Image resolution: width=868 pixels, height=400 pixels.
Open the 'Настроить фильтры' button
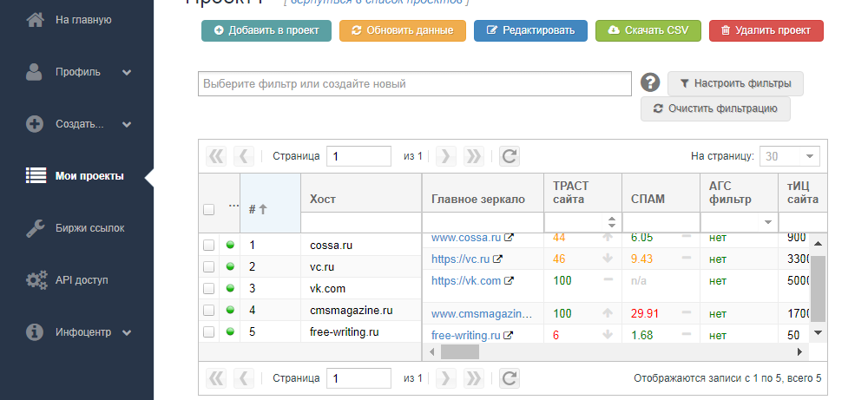click(x=735, y=83)
